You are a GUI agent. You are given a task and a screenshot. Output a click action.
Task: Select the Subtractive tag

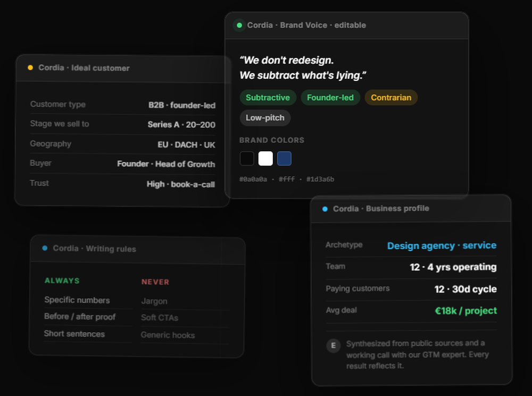pos(268,97)
